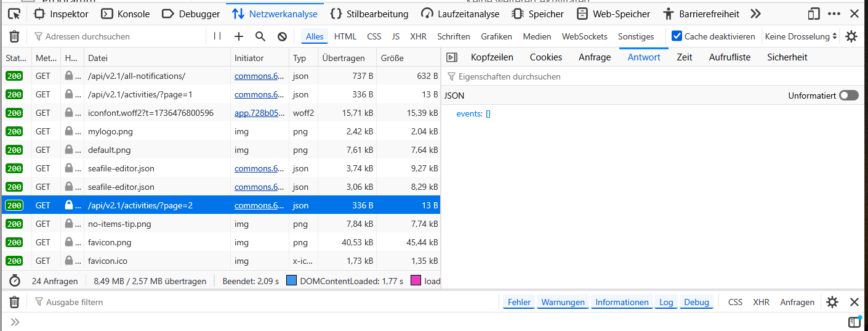868x331 pixels.
Task: Toggle the Fehler console filter
Action: click(519, 302)
